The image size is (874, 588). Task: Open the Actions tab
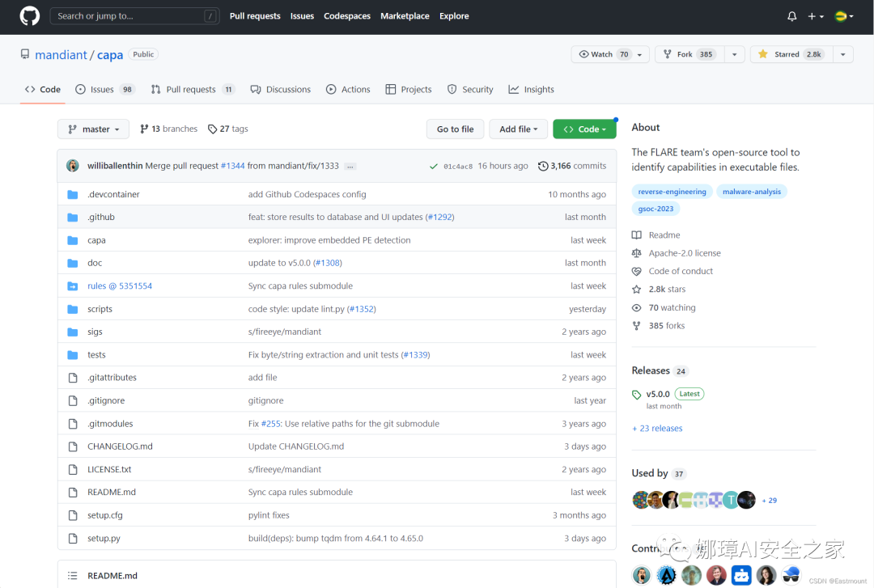pyautogui.click(x=348, y=89)
